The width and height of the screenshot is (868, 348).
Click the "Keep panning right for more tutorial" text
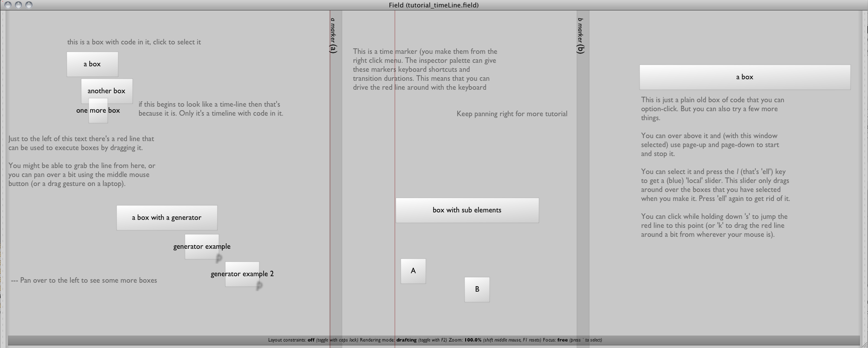512,114
